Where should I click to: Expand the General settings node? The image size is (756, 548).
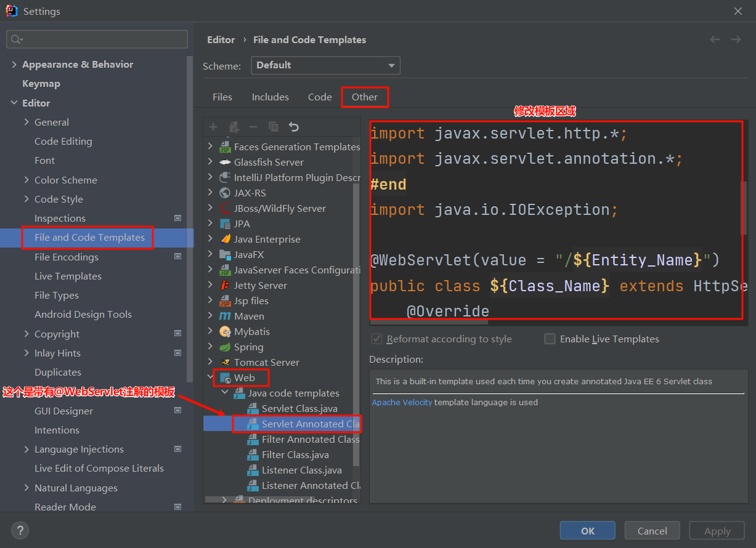[26, 122]
